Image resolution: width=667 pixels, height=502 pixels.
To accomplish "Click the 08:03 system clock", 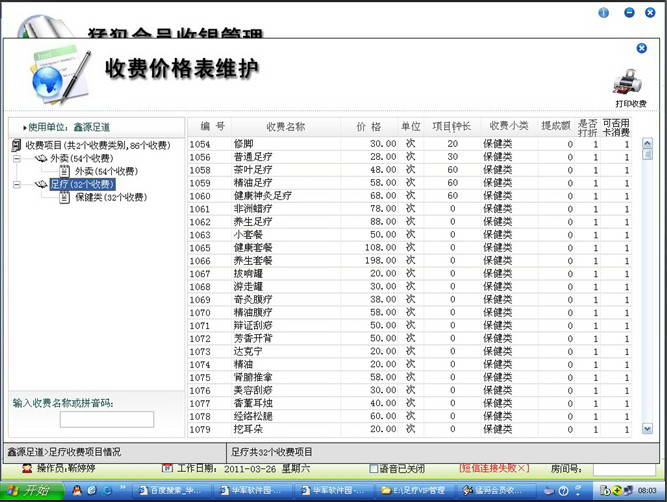I will 647,491.
